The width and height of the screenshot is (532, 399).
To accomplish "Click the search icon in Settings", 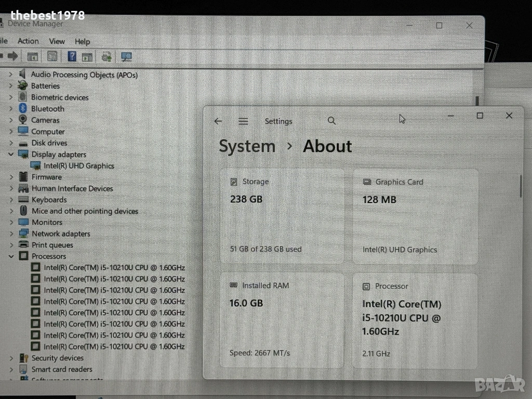I will [332, 121].
